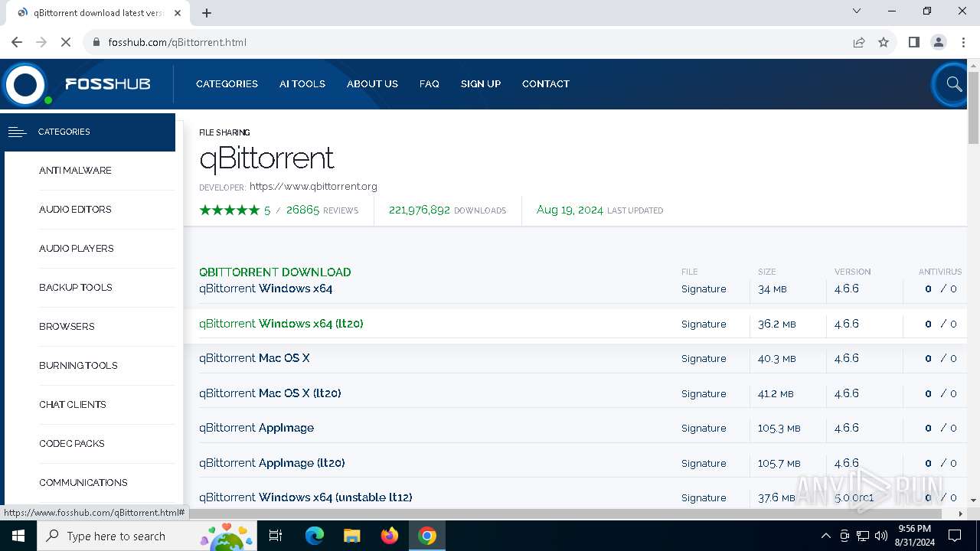
Task: Go back with the browser back arrow
Action: point(17,42)
